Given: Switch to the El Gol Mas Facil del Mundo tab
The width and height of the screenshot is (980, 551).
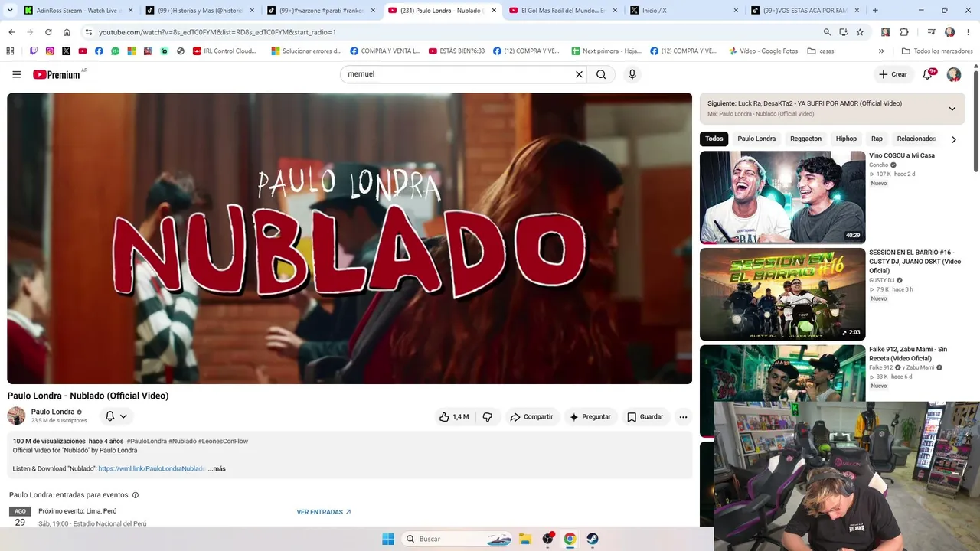Looking at the screenshot, I should tap(564, 11).
